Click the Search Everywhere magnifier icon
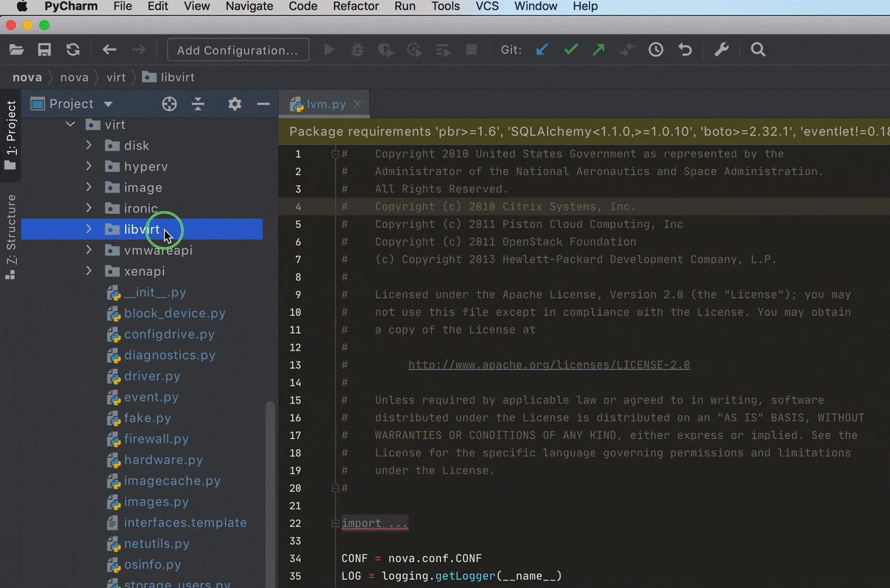The width and height of the screenshot is (890, 588). pos(758,50)
